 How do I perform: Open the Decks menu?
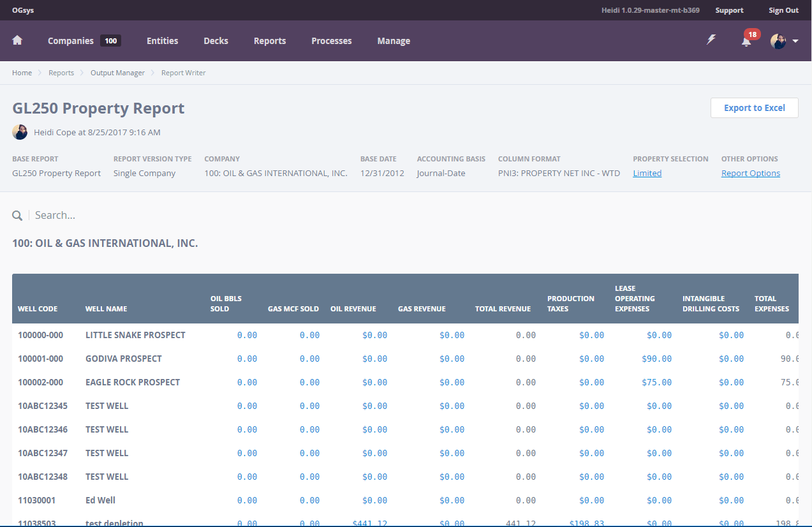[216, 41]
